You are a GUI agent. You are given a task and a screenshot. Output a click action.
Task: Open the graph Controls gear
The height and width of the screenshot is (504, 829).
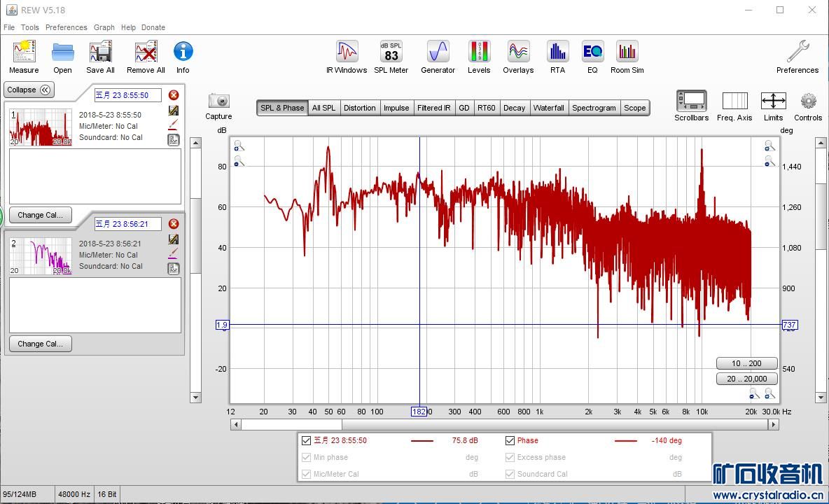coord(808,102)
